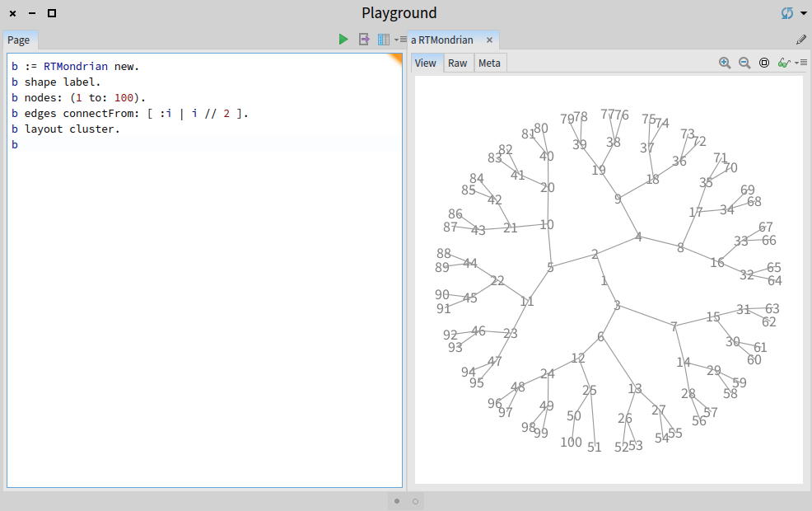
Task: Run the playground code with green play button
Action: tap(343, 40)
